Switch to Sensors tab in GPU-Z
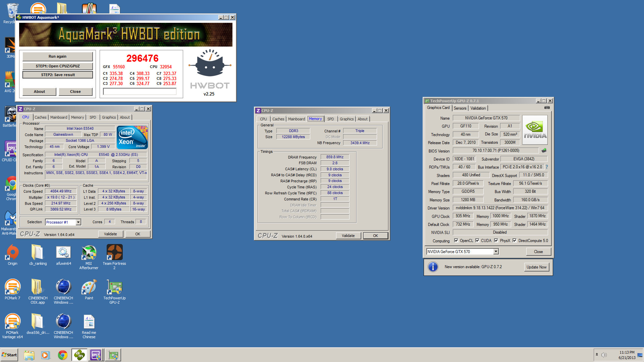This screenshot has width=644, height=362. tap(460, 108)
